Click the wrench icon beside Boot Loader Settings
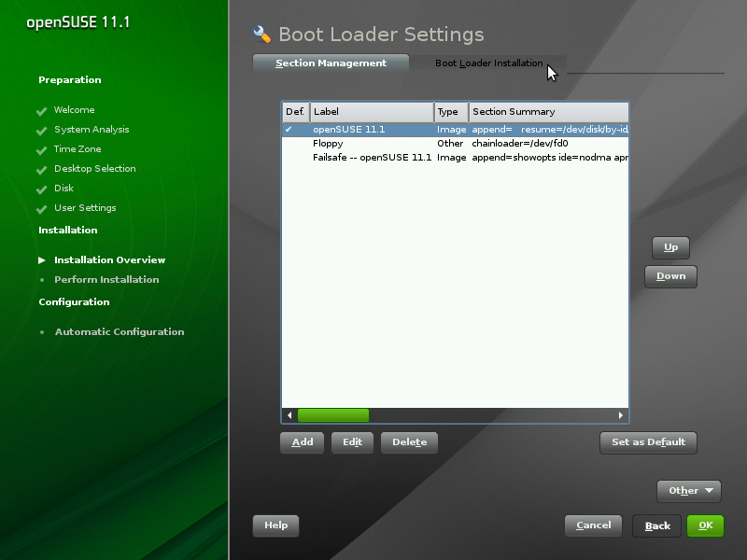This screenshot has height=560, width=747. click(x=262, y=34)
